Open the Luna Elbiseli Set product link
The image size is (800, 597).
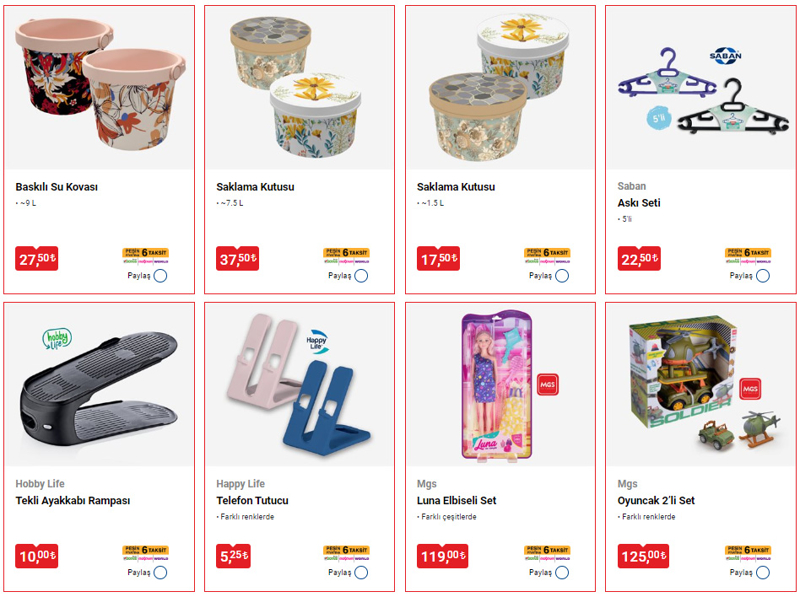pyautogui.click(x=457, y=501)
